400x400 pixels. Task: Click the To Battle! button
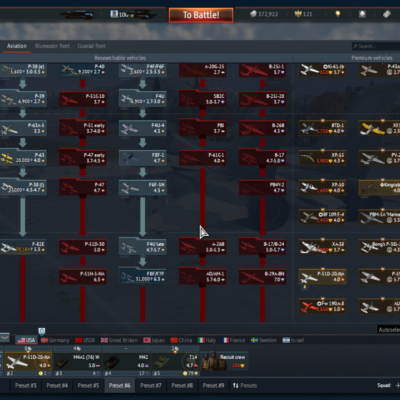point(201,15)
